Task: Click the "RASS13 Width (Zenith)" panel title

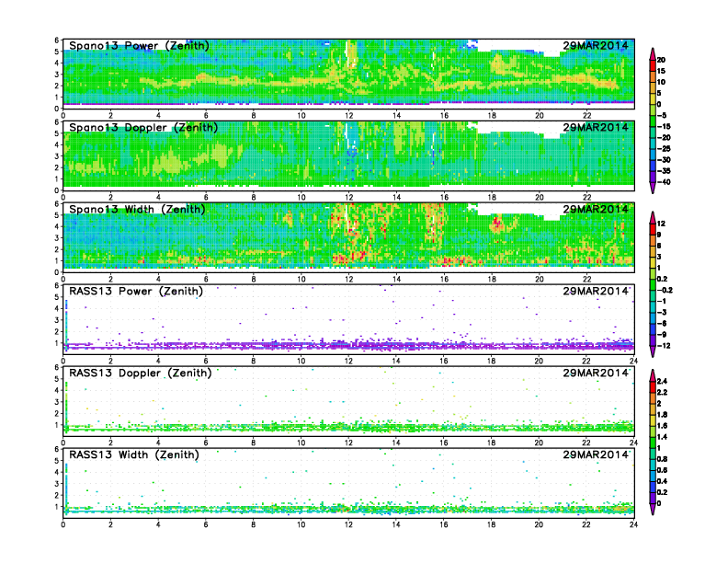Action: pyautogui.click(x=133, y=454)
